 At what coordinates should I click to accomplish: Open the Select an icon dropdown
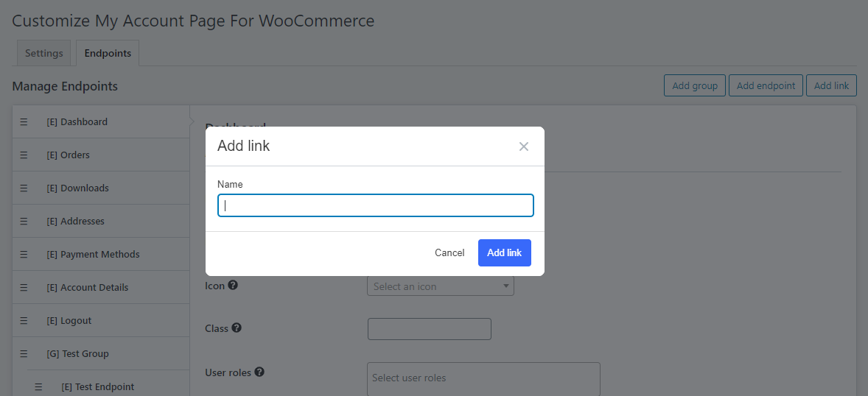click(x=440, y=286)
